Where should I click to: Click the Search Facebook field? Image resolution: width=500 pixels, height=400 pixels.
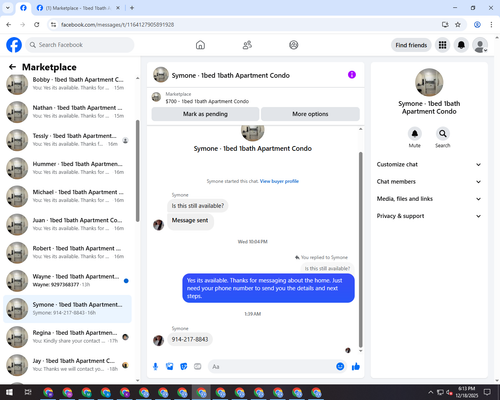[x=80, y=45]
